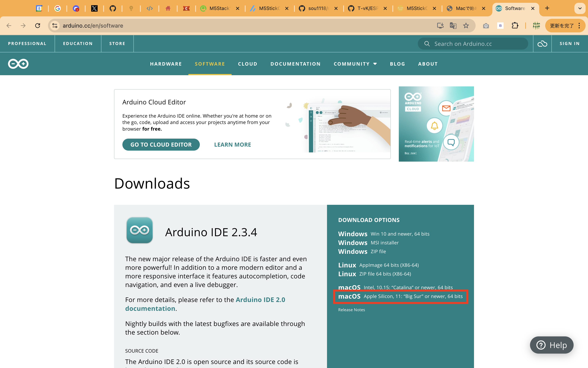The width and height of the screenshot is (588, 368).
Task: Download macOS Apple Silicon version
Action: (400, 296)
